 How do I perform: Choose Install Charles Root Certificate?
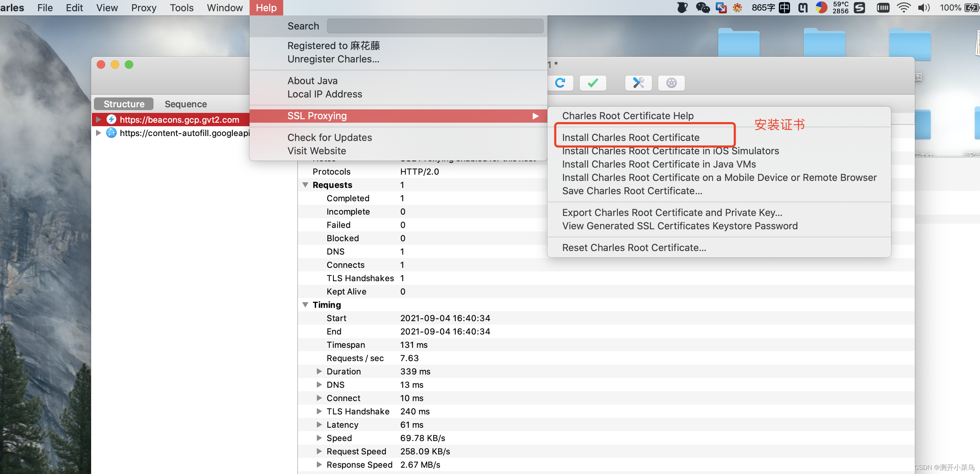pos(631,137)
